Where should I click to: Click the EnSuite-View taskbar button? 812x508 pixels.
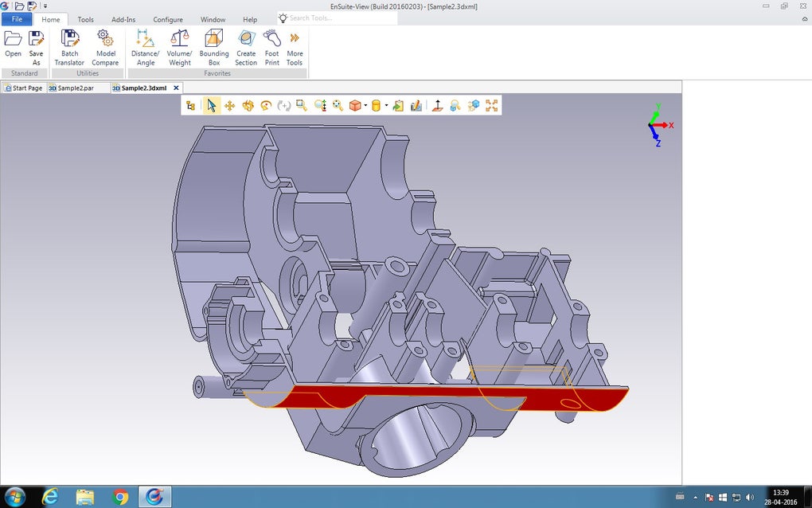154,497
